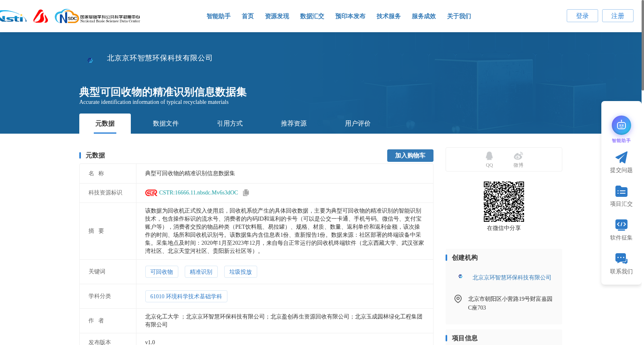Open the 关于我们 menu

click(x=459, y=16)
